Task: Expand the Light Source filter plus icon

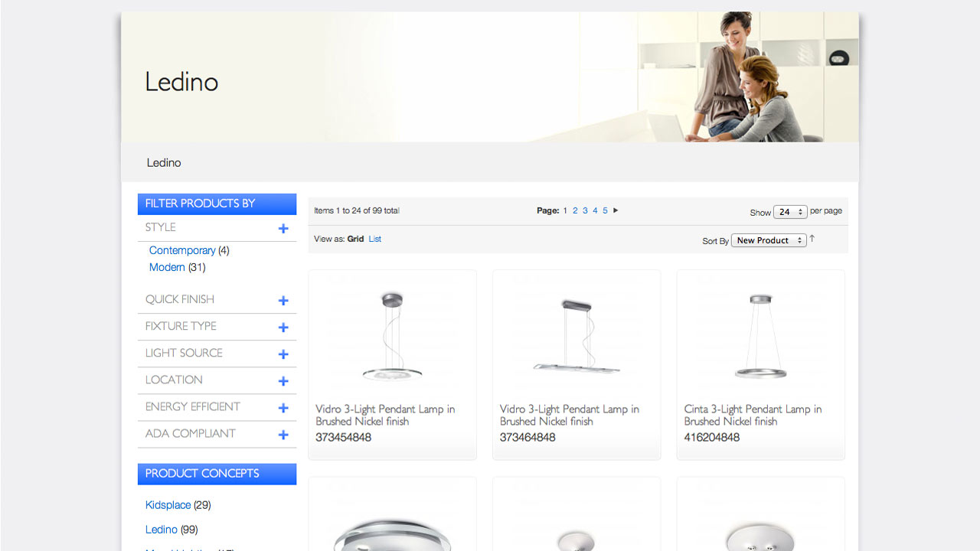Action: coord(283,354)
